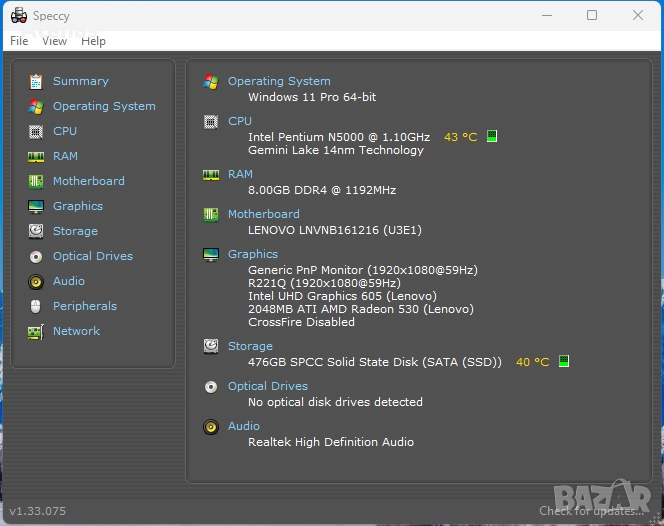Click 'Intel UHD Graphics 605 (Lenovo)' line
The width and height of the screenshot is (664, 526).
[x=342, y=296]
